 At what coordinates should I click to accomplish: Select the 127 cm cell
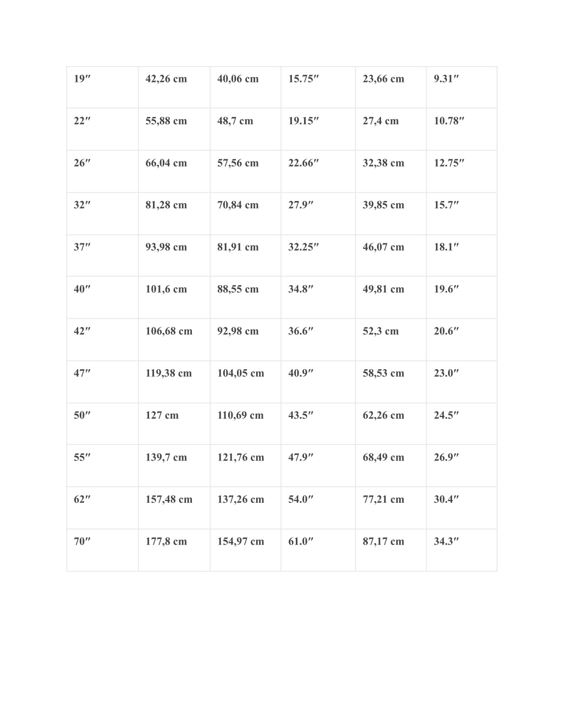click(174, 424)
